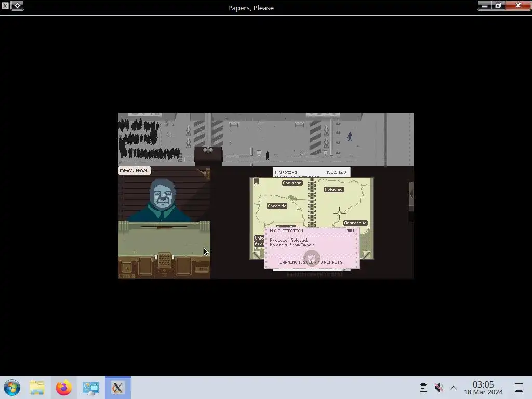
Task: Click the M.O.A. Citation slip header
Action: (286, 231)
